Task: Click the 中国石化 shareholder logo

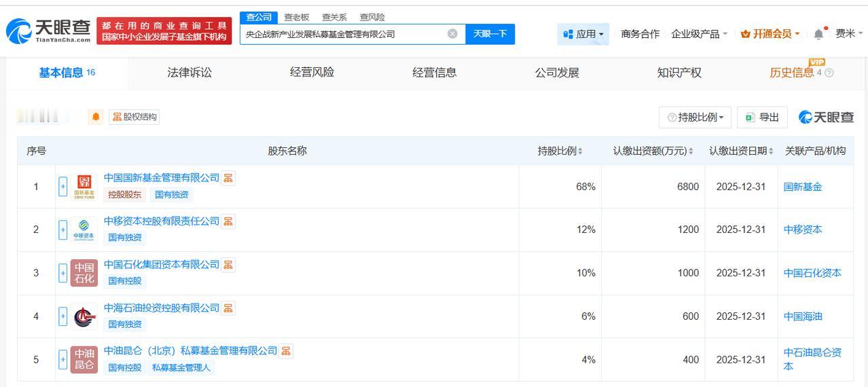Action: pos(84,273)
